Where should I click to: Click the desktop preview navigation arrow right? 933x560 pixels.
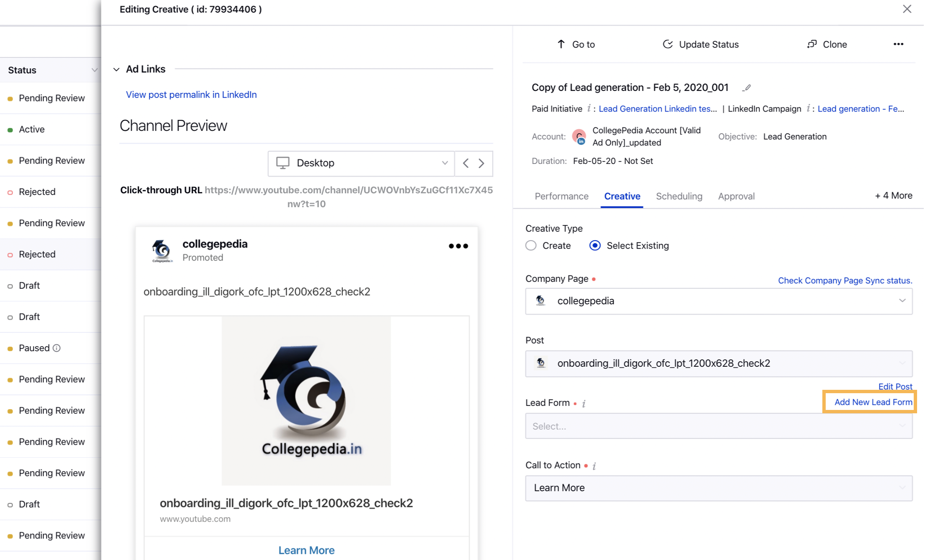481,163
